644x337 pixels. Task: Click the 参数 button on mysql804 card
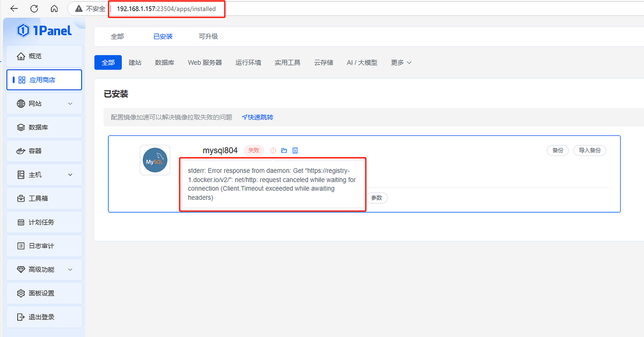[377, 197]
